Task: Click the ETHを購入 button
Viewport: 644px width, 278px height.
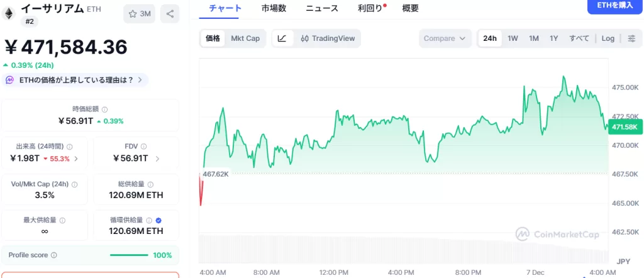Action: (x=614, y=6)
